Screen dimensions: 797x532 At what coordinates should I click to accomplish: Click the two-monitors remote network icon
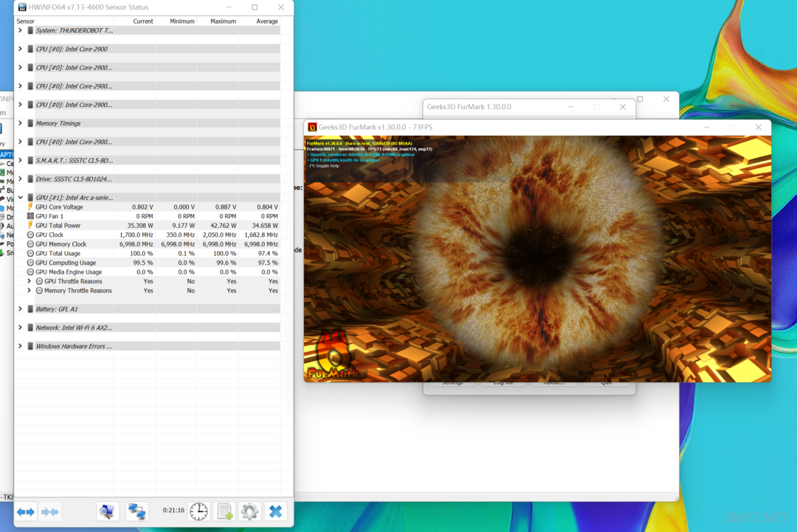[x=137, y=511]
